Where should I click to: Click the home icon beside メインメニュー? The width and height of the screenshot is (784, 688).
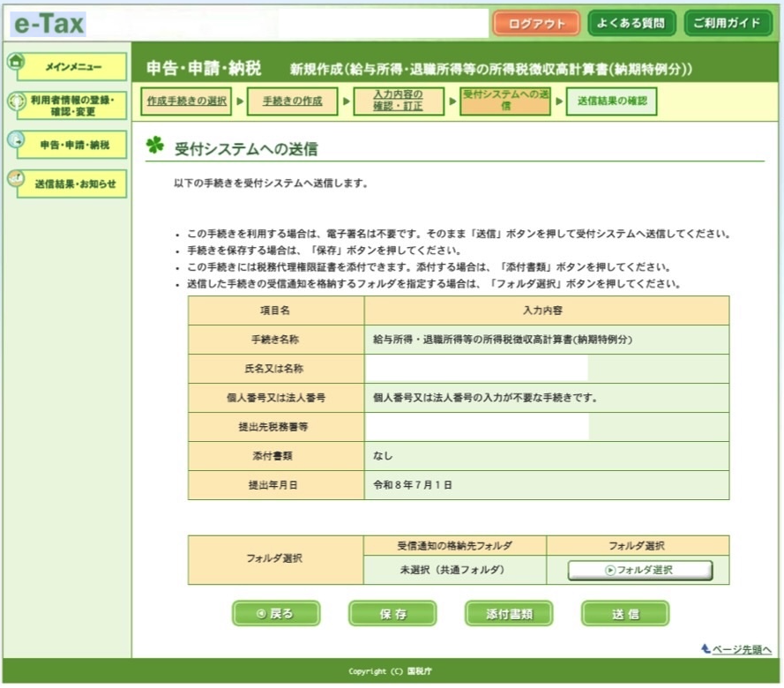[x=16, y=62]
